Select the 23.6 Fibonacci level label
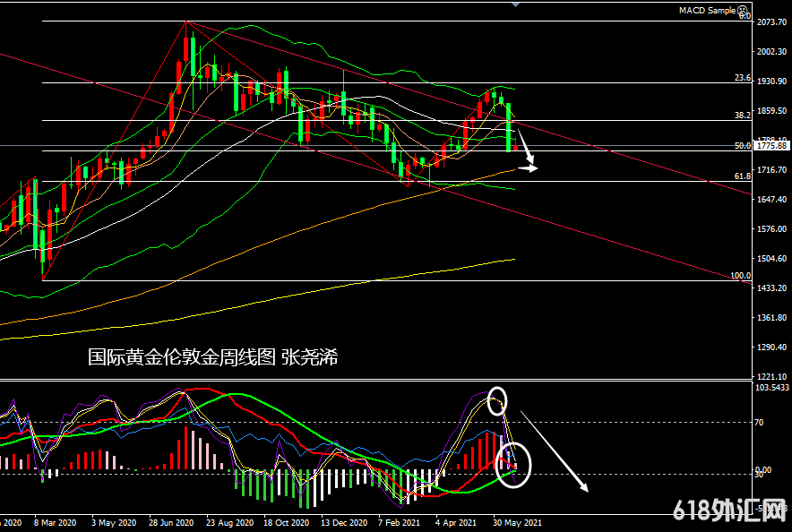792x532 pixels. click(x=742, y=79)
